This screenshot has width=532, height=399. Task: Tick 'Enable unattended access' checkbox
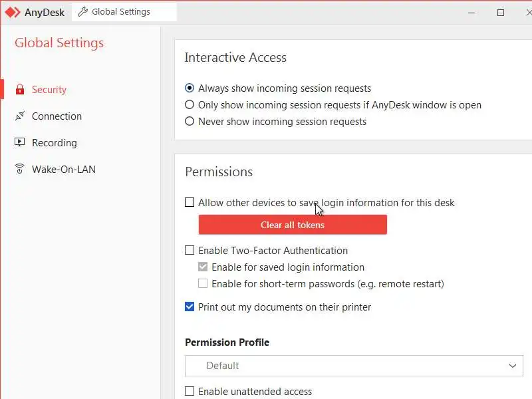pos(190,392)
